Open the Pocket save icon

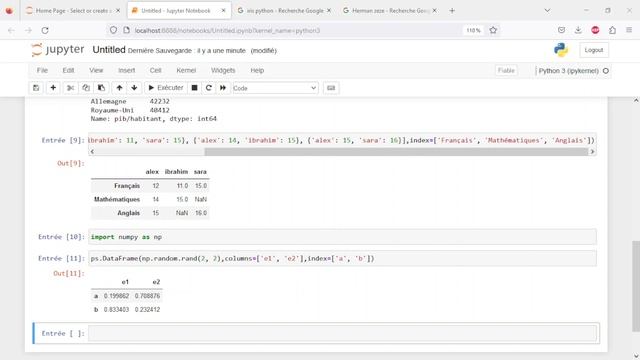click(x=561, y=30)
